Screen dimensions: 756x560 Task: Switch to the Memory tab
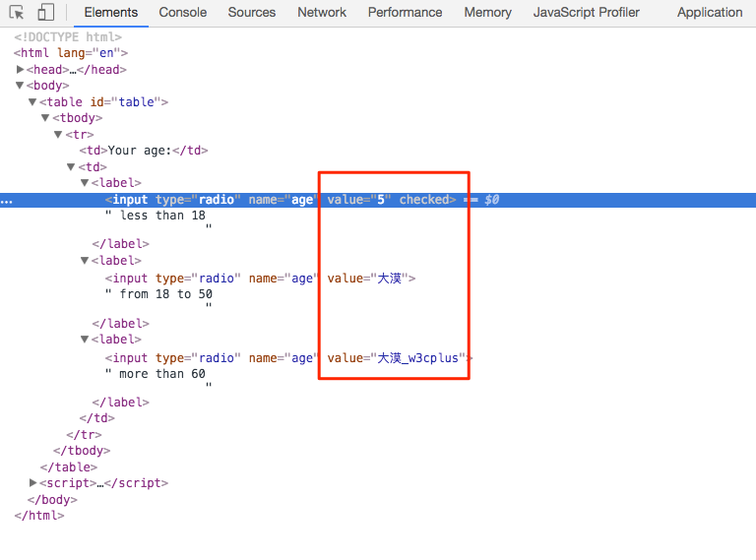[x=488, y=13]
